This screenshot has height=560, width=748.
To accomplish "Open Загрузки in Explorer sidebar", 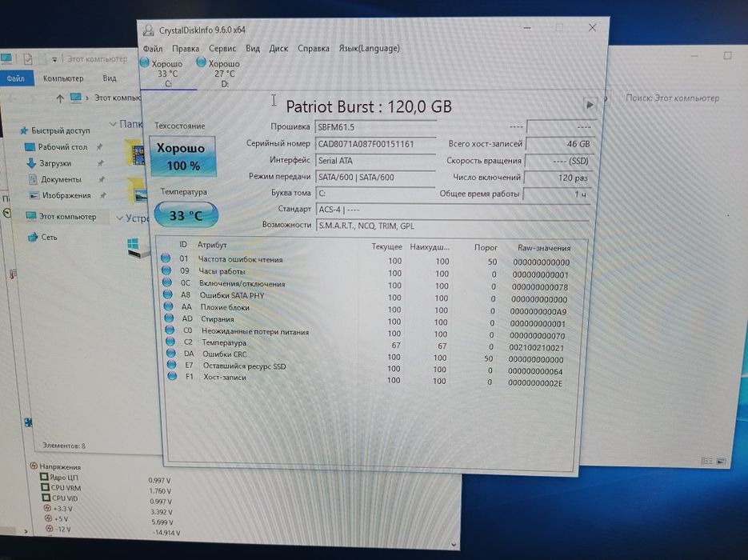I will coord(49,163).
